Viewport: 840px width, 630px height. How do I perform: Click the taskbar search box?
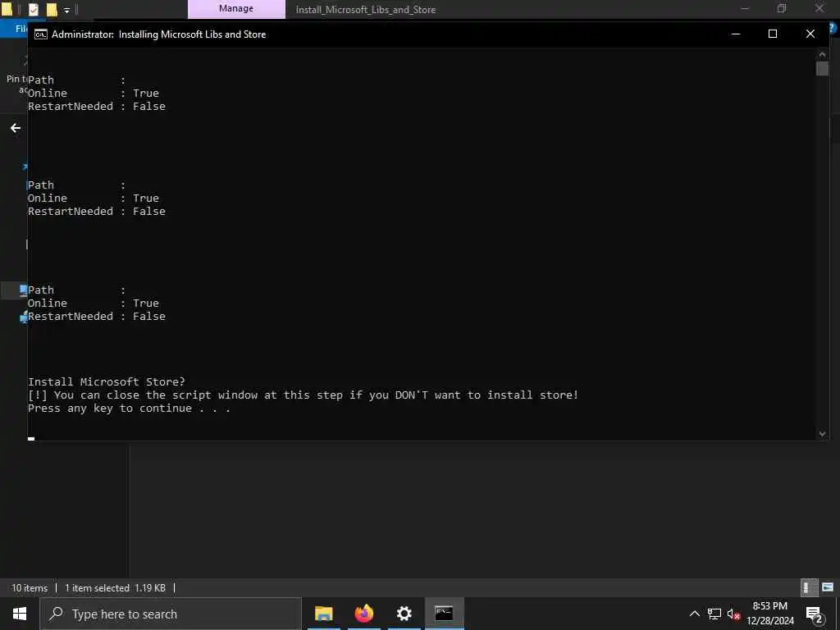pos(171,614)
